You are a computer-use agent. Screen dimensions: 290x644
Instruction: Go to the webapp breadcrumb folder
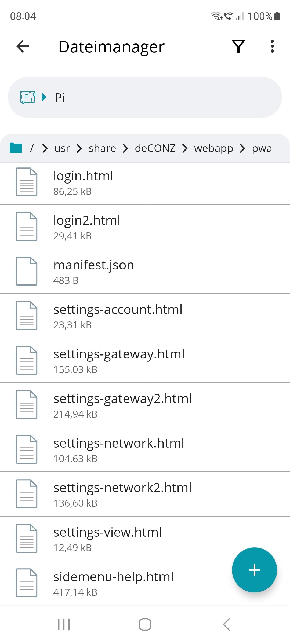click(213, 148)
